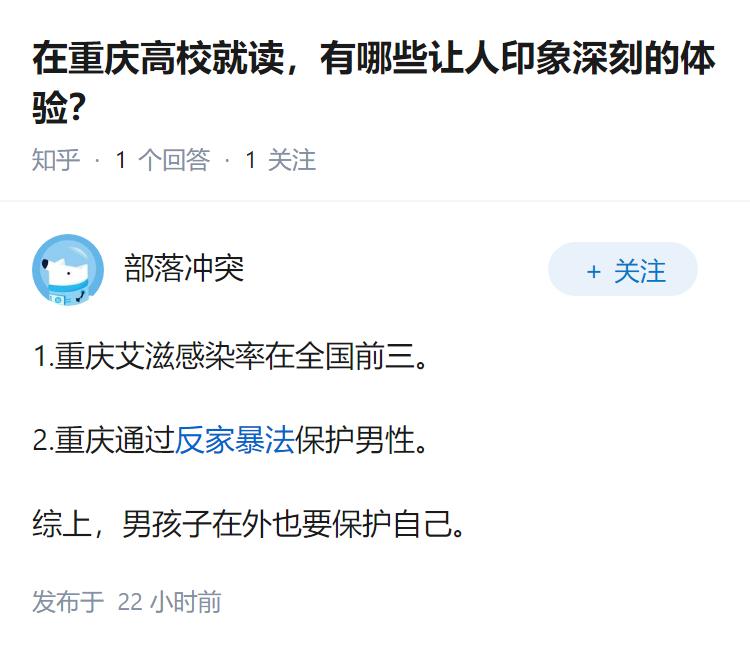
Task: Click the "保护自己" text in the last line
Action: [400, 524]
